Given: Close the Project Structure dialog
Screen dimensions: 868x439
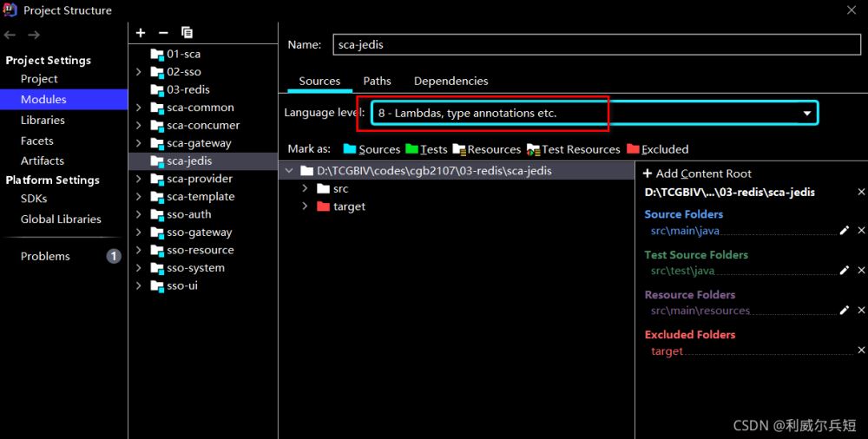Looking at the screenshot, I should tap(852, 10).
